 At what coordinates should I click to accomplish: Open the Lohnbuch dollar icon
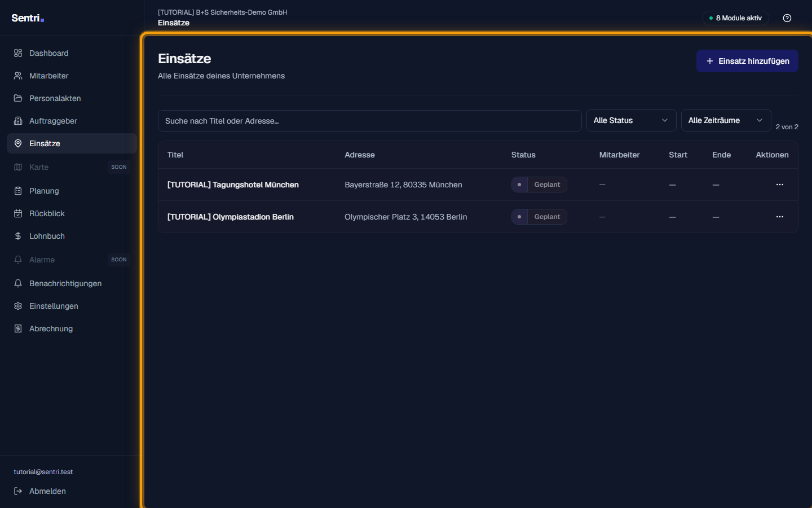(18, 236)
